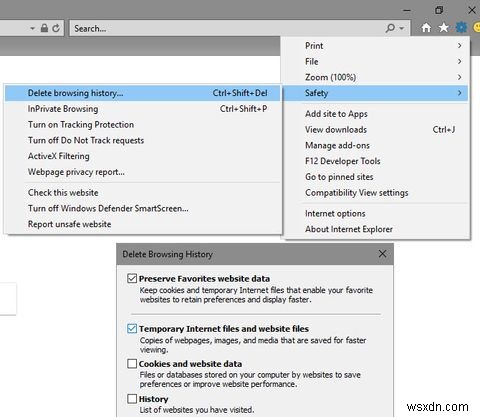Select Turn off Do Not Track requests
The height and width of the screenshot is (417, 480).
143,140
